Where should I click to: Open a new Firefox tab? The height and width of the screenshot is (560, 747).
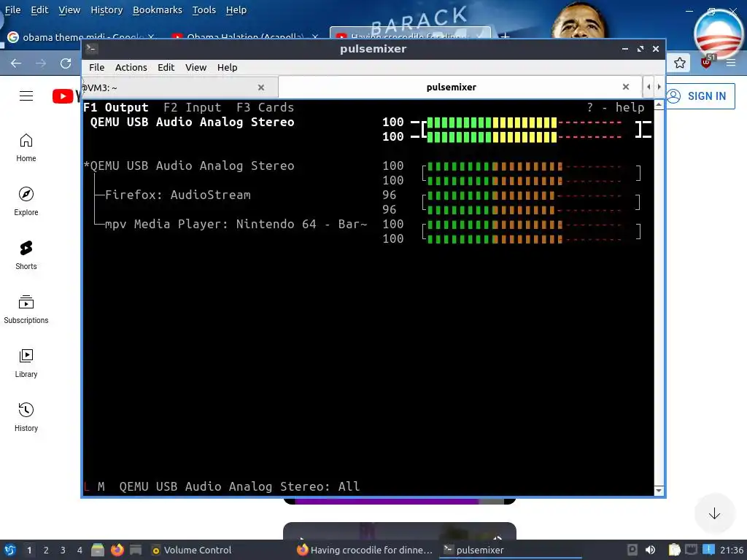click(505, 36)
